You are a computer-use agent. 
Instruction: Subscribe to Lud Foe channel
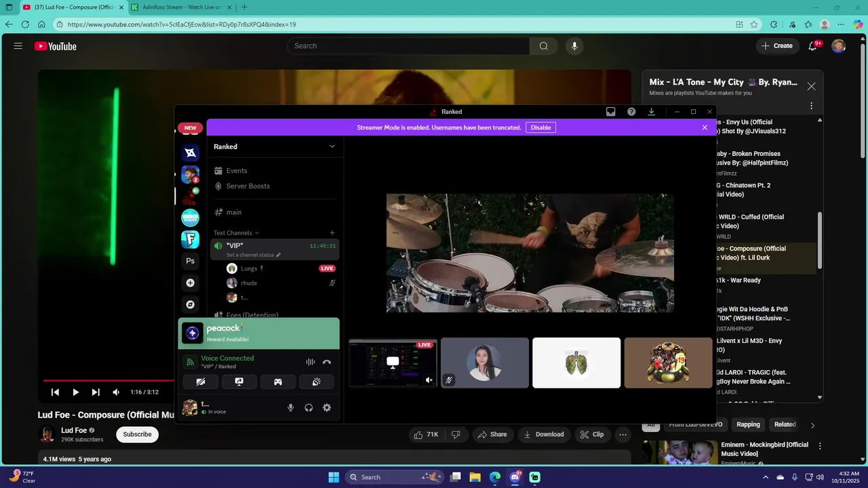pyautogui.click(x=137, y=434)
